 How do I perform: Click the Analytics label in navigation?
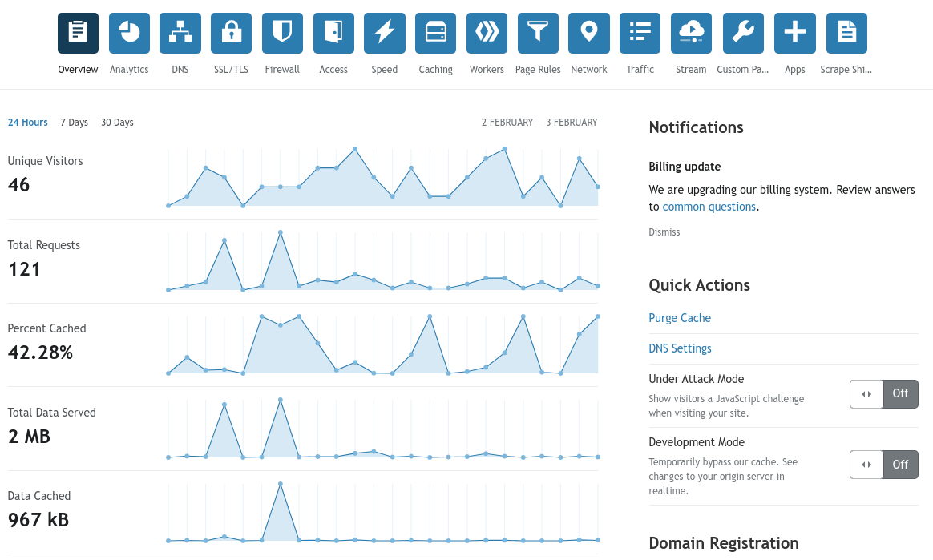[129, 70]
